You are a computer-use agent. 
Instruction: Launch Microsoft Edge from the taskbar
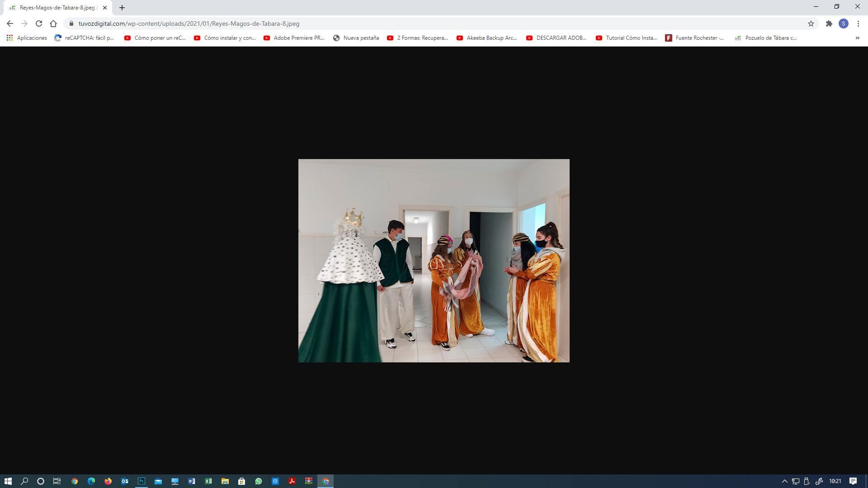tap(91, 481)
